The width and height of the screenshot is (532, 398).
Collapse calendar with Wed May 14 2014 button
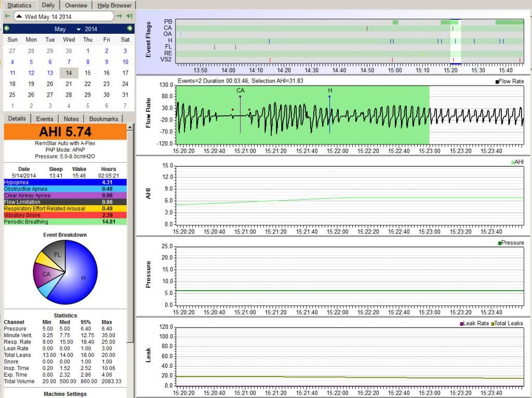point(63,16)
